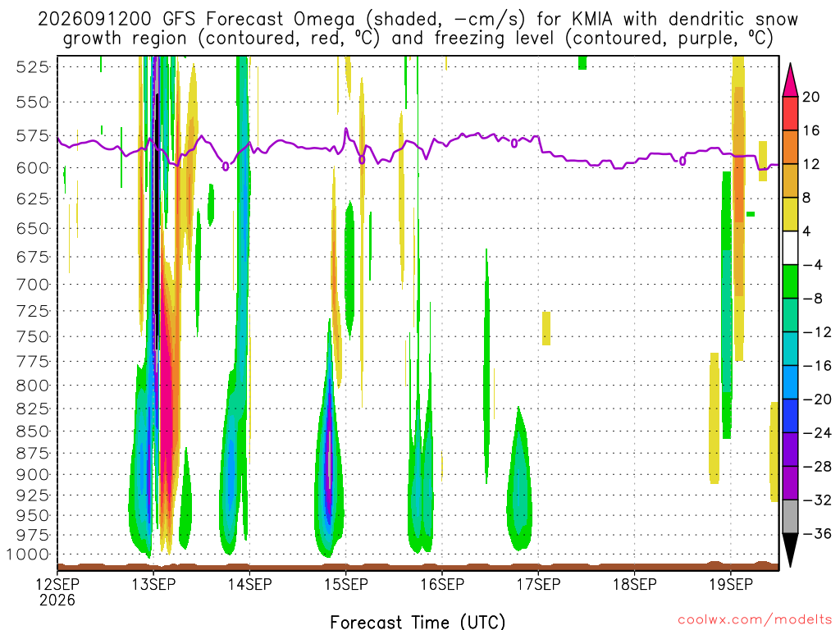Image resolution: width=840 pixels, height=630 pixels.
Task: Click the pink upward arrow atop colorbar
Action: 790,80
